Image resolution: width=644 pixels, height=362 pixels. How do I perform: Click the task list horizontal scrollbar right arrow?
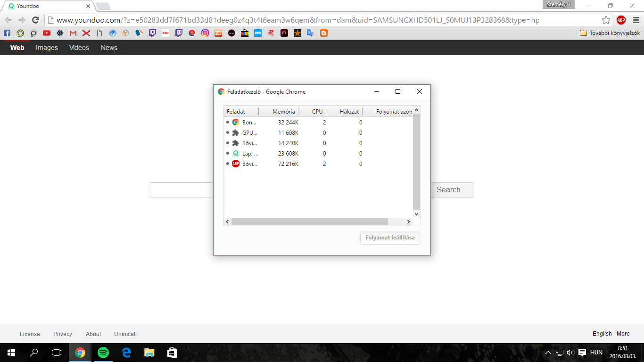pos(409,222)
